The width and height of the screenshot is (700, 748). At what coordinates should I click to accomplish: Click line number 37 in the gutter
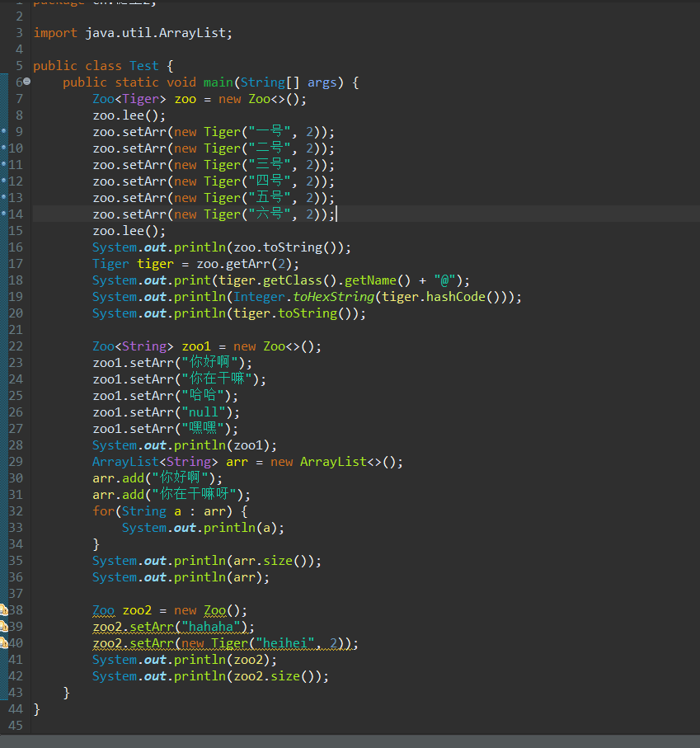click(16, 594)
